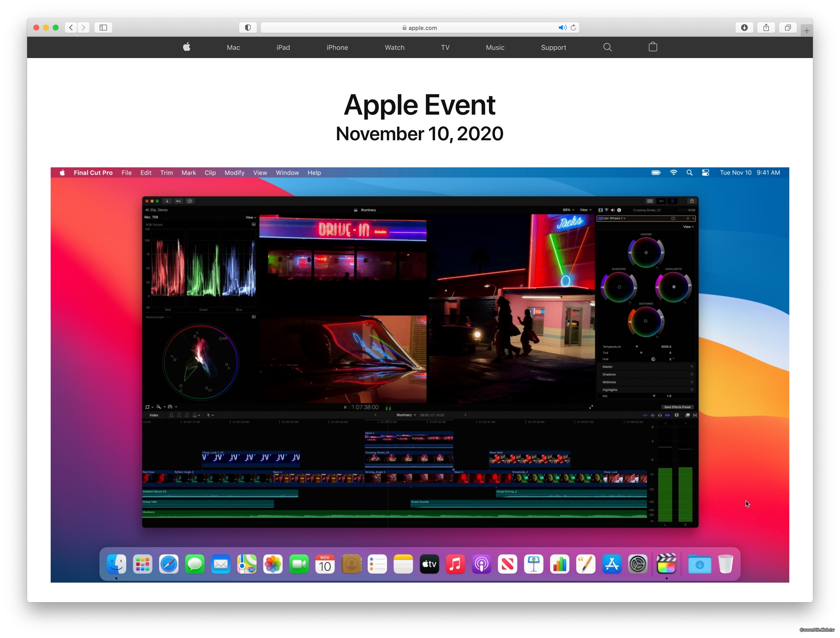Toggle viewer full screen arrows
The width and height of the screenshot is (840, 638).
coord(591,407)
